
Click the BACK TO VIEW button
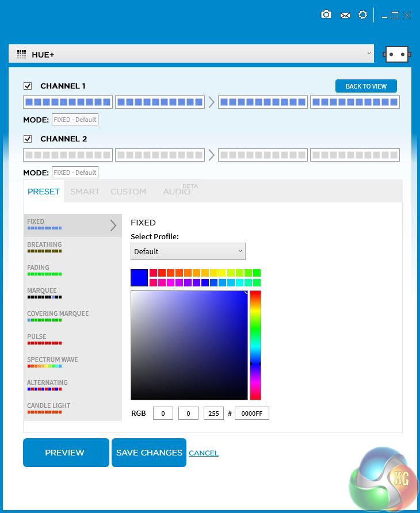click(366, 86)
